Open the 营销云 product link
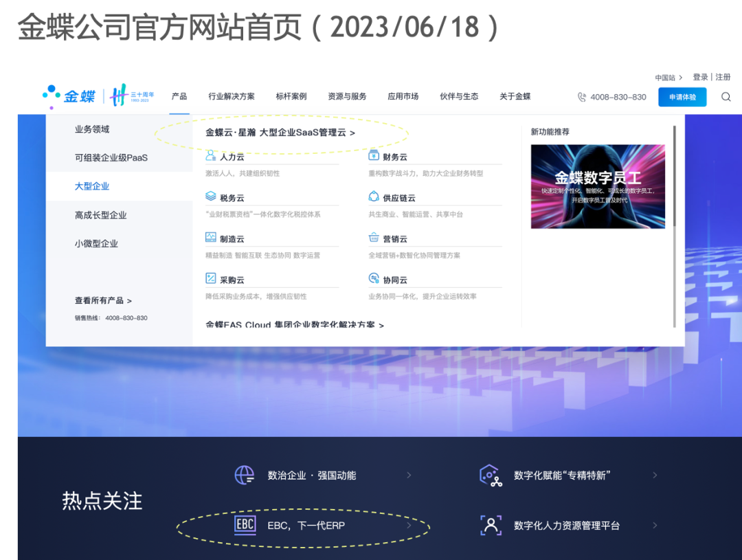The image size is (742, 560). [x=395, y=239]
